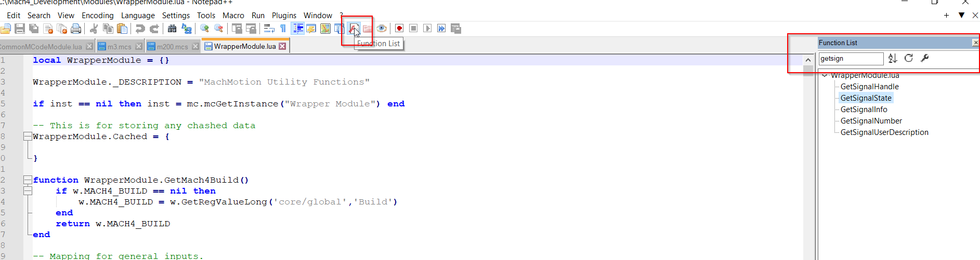Toggle the Monitoring eye icon
The image size is (980, 260).
[x=382, y=29]
